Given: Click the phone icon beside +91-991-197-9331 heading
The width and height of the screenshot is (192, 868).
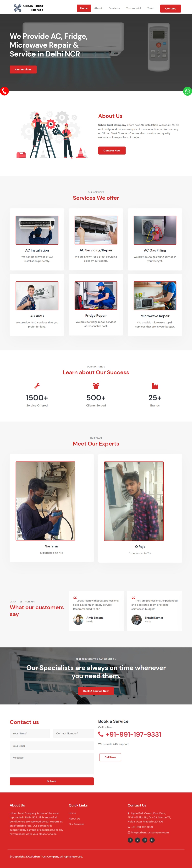Looking at the screenshot, I should point(101,734).
